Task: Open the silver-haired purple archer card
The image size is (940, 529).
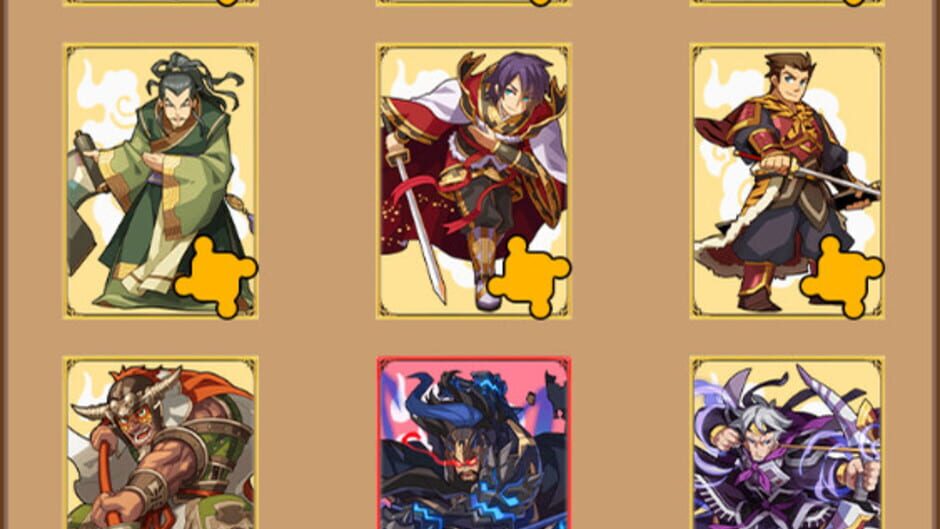Action: pyautogui.click(x=787, y=443)
